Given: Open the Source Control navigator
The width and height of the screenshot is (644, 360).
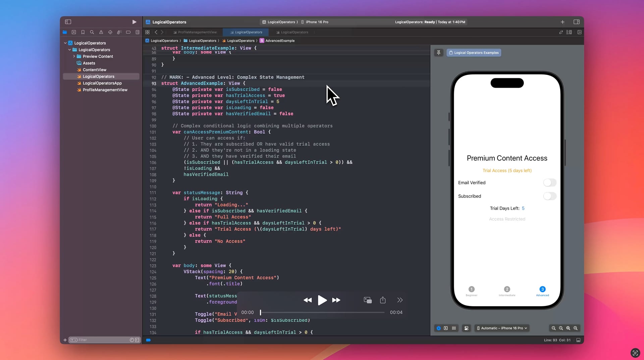Looking at the screenshot, I should point(74,32).
